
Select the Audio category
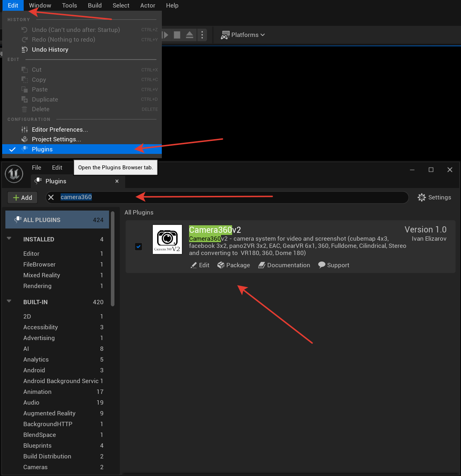coord(57,402)
